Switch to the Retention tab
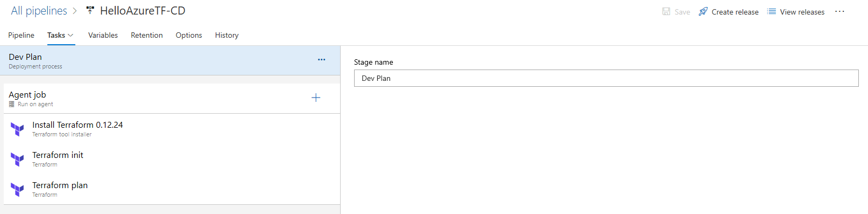This screenshot has height=214, width=868. pyautogui.click(x=146, y=35)
